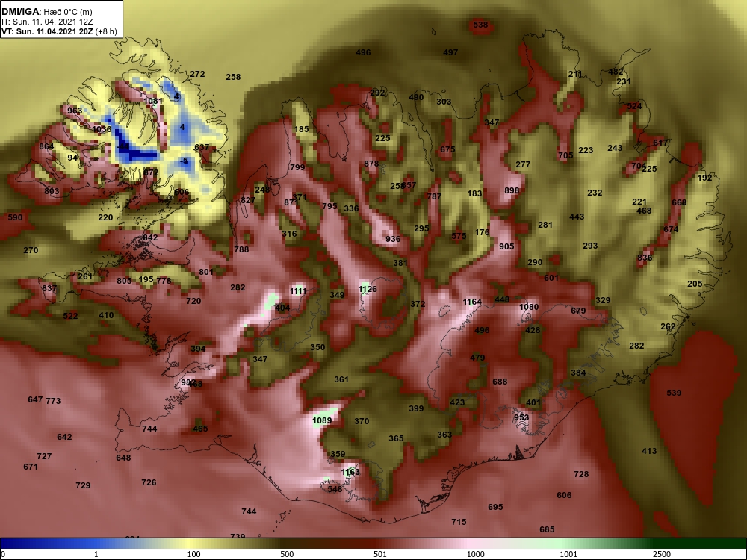Screen dimensions: 747x560
Task: Click the value 898 in northeast Iceland
Action: [512, 190]
